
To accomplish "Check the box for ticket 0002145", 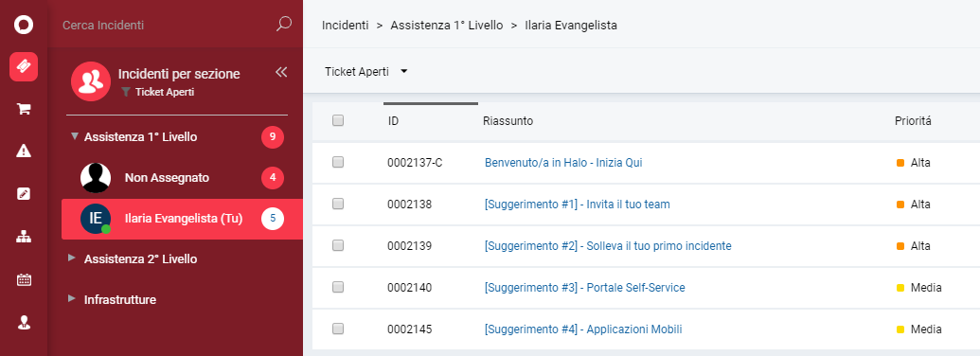I will pyautogui.click(x=338, y=329).
